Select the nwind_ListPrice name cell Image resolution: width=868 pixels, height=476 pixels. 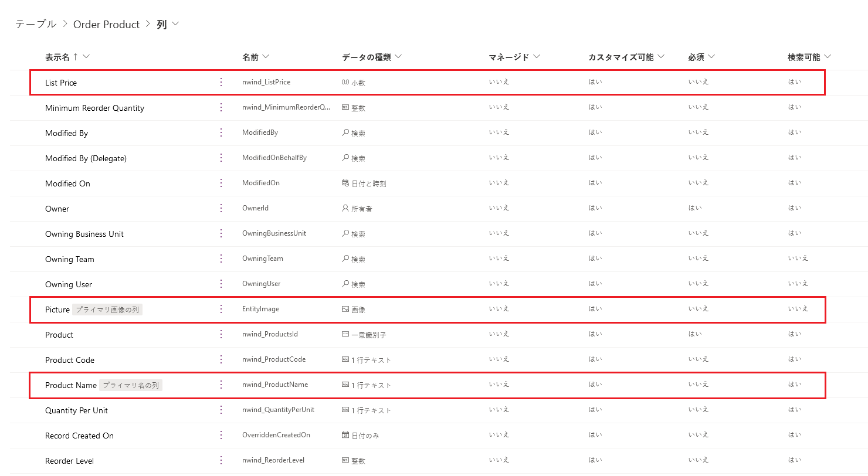coord(266,82)
